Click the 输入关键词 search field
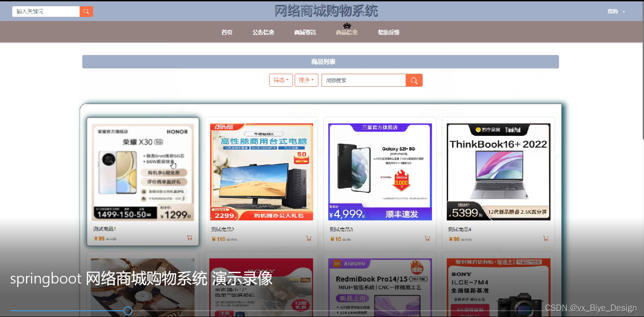The image size is (644, 317). click(x=46, y=12)
